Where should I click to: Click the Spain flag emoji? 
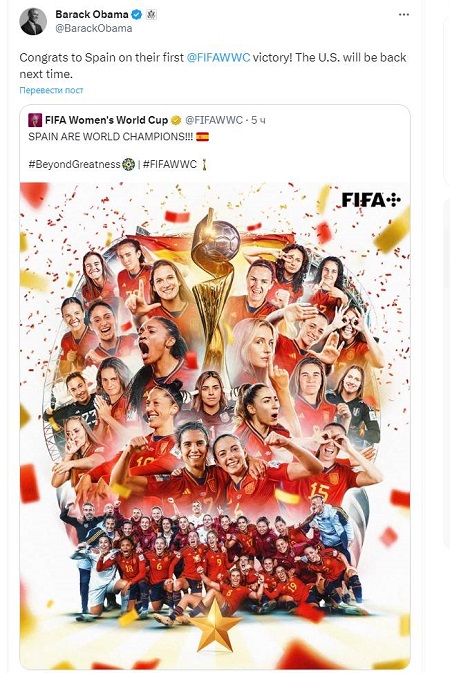(x=202, y=137)
